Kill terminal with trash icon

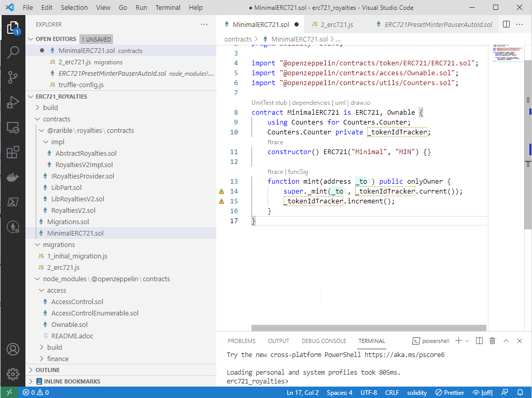[x=492, y=340]
